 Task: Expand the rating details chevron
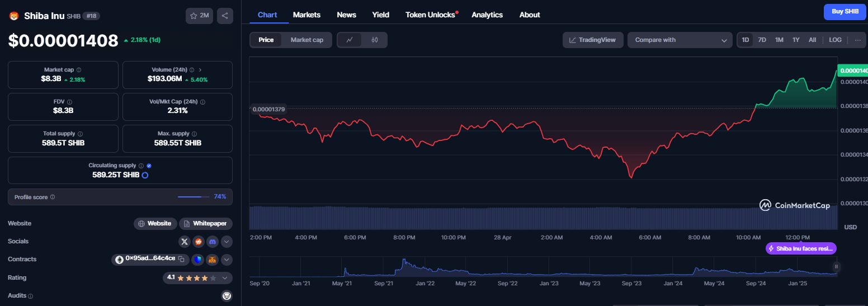tap(225, 277)
